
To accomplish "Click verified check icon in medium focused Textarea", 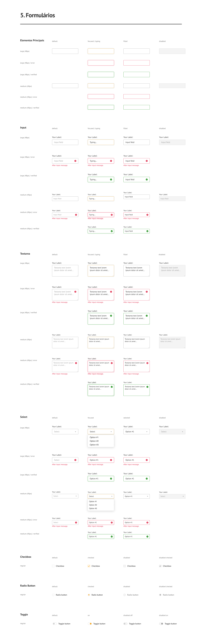I will tap(112, 387).
